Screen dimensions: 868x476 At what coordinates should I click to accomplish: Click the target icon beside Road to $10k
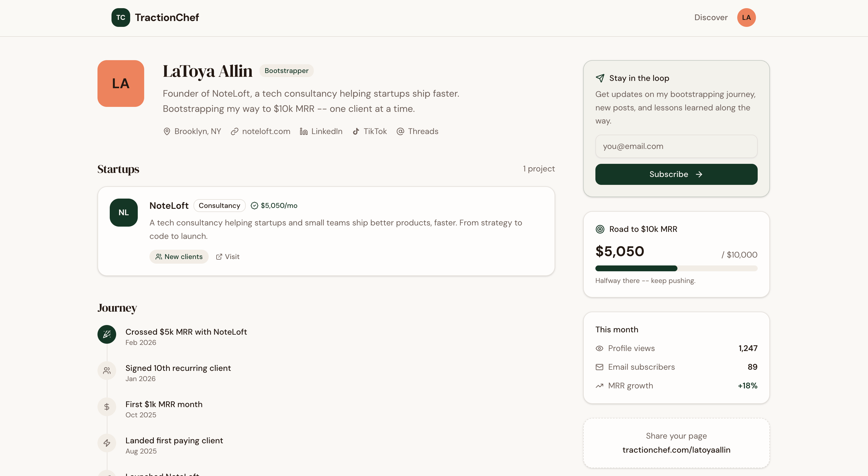600,229
